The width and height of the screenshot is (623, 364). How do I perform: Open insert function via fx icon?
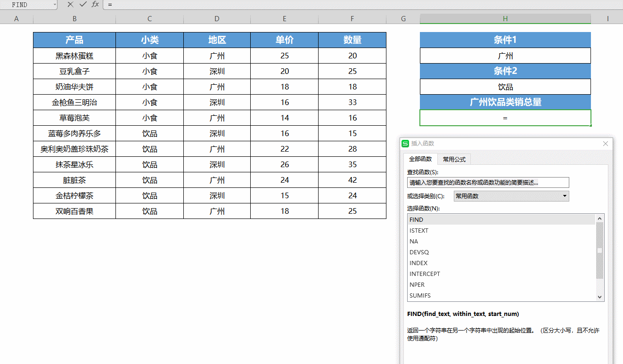pyautogui.click(x=95, y=4)
